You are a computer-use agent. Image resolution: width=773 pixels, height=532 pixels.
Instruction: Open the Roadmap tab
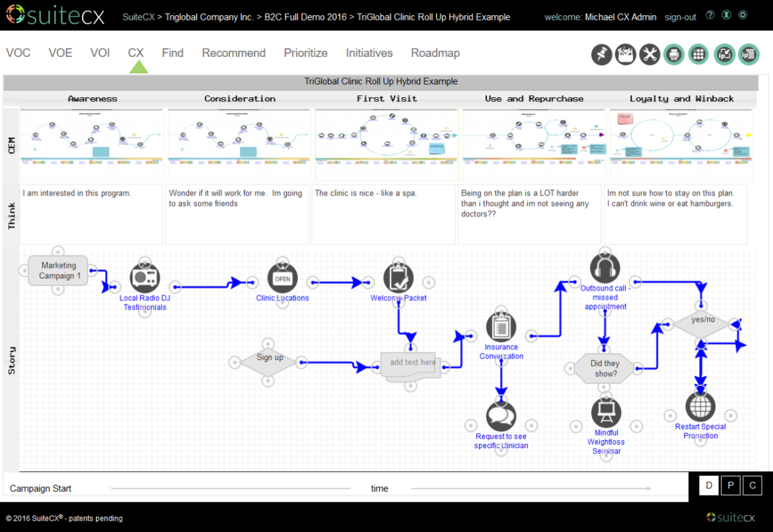pos(435,53)
